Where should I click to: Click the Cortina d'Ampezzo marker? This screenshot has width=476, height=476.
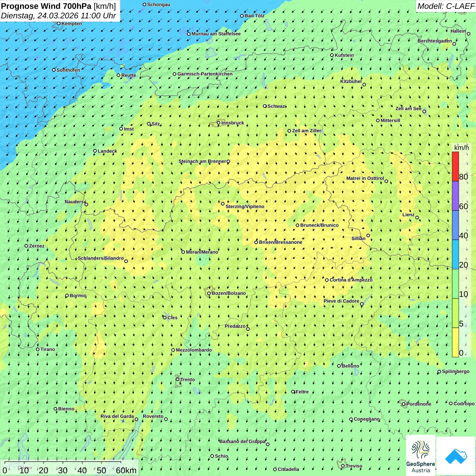pos(327,280)
